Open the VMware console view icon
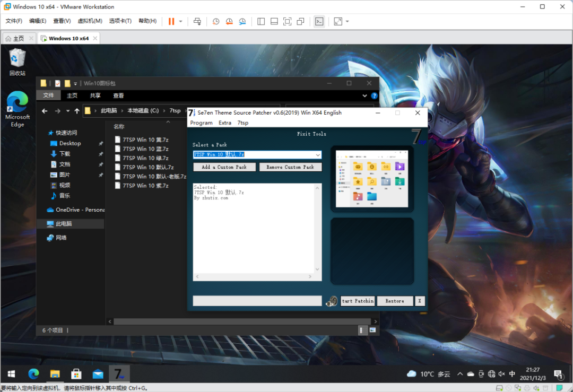Screen dimensions: 573x392 [x=319, y=22]
